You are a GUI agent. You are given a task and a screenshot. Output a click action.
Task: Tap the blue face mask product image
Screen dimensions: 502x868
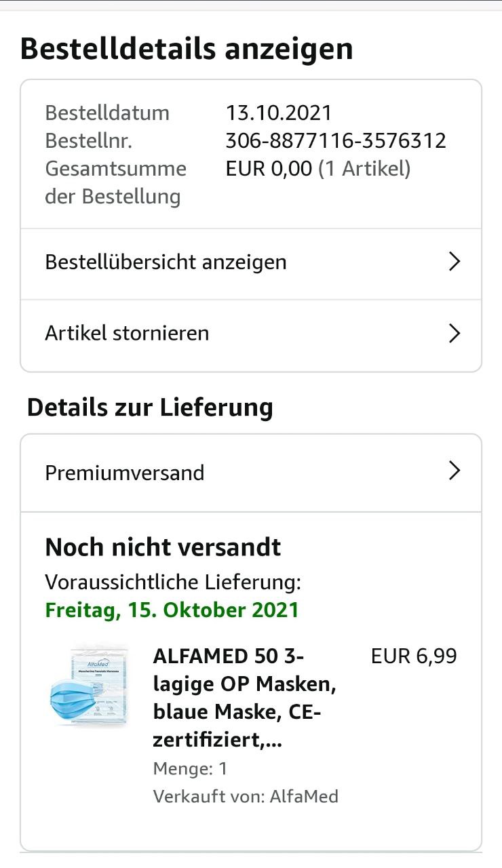[x=88, y=685]
